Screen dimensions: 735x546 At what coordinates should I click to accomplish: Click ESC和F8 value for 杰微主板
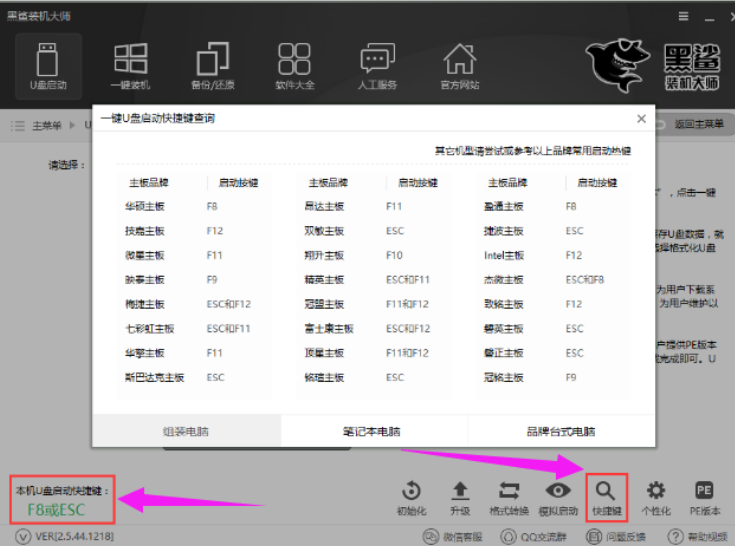coord(585,280)
